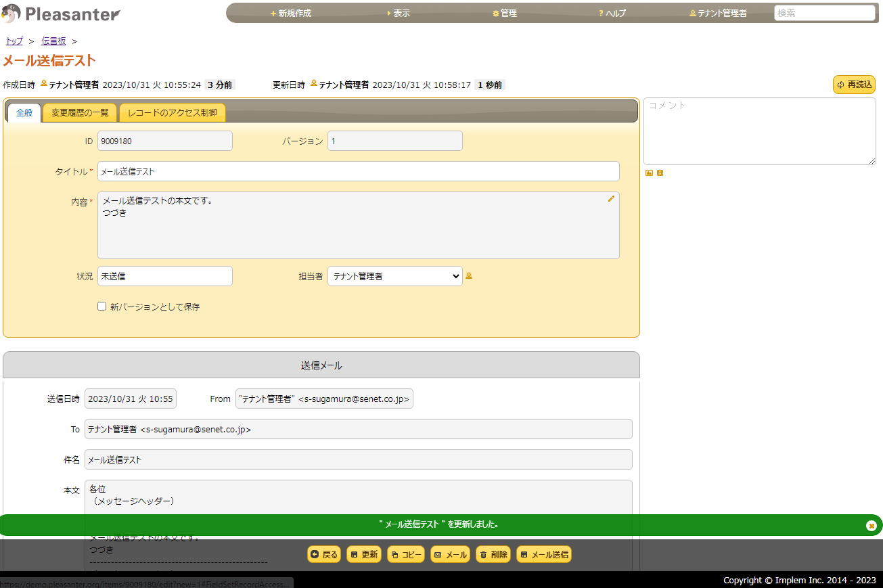This screenshot has height=588, width=883.
Task: Click the メール送信 button to send mail
Action: (545, 554)
